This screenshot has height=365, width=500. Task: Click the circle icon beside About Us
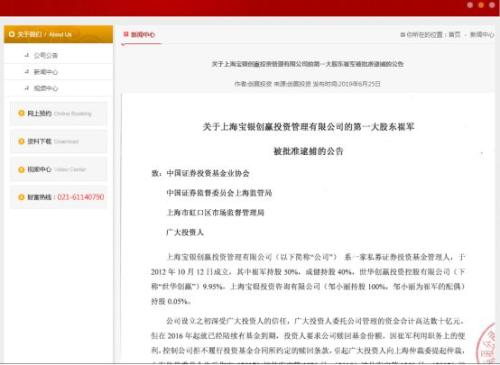point(12,34)
